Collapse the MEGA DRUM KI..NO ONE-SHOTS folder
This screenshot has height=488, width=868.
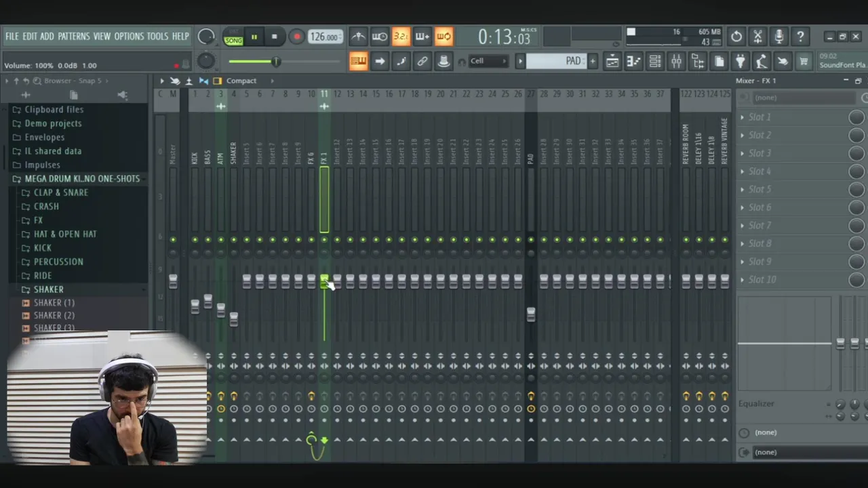pos(82,178)
